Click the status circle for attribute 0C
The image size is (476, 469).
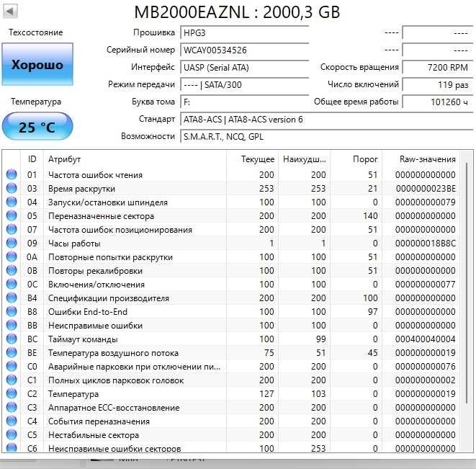pos(12,285)
